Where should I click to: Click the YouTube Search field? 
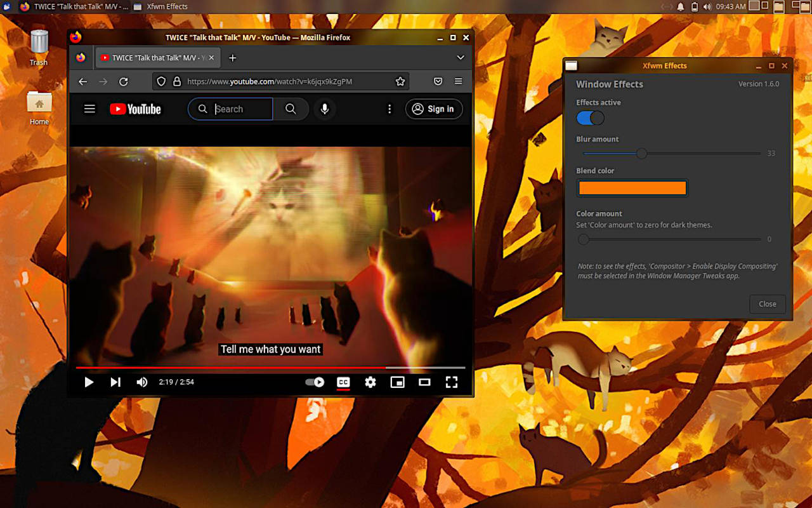(x=230, y=109)
